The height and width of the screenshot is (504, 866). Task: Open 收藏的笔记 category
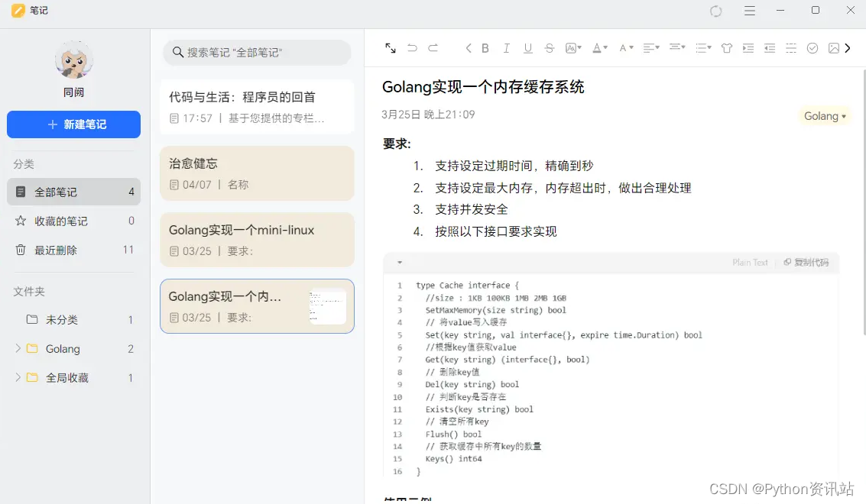[73, 221]
